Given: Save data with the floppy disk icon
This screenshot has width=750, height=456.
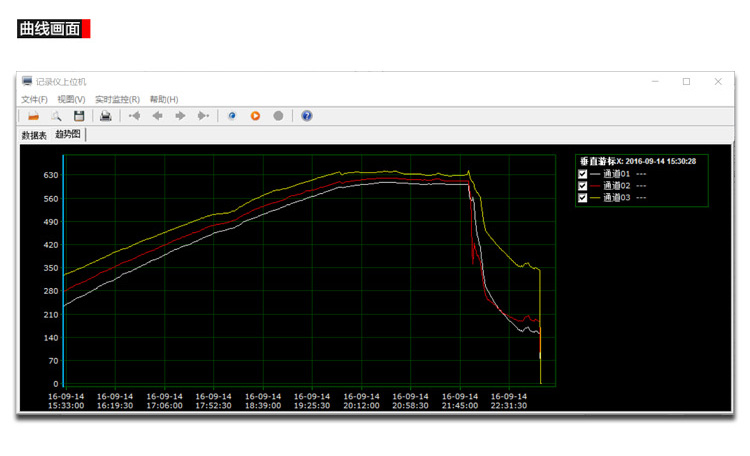Looking at the screenshot, I should click(x=79, y=116).
